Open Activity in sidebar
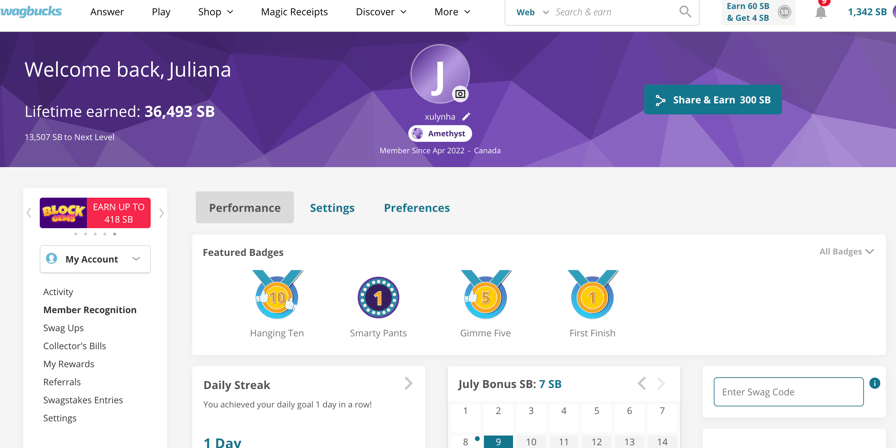This screenshot has width=896, height=448. point(58,292)
